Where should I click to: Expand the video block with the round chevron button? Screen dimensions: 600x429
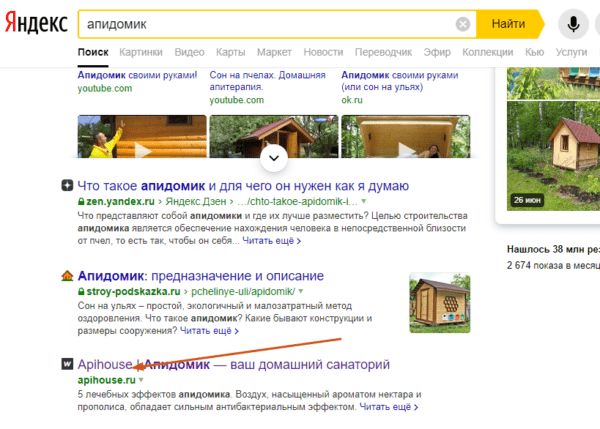coord(274,158)
